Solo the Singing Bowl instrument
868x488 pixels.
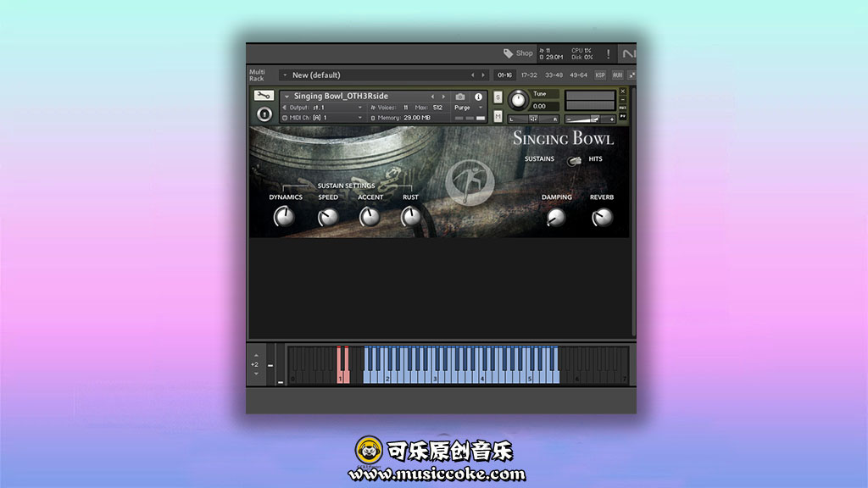tap(498, 97)
